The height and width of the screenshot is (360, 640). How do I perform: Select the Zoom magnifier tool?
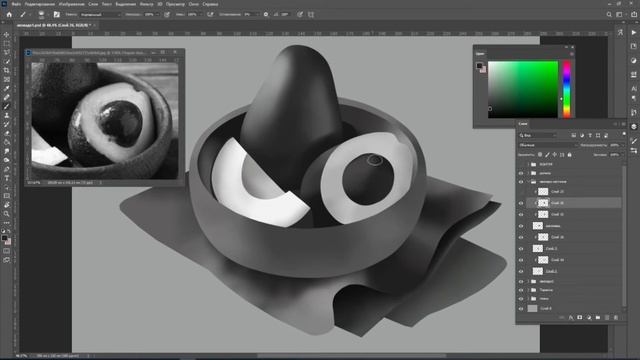click(7, 214)
